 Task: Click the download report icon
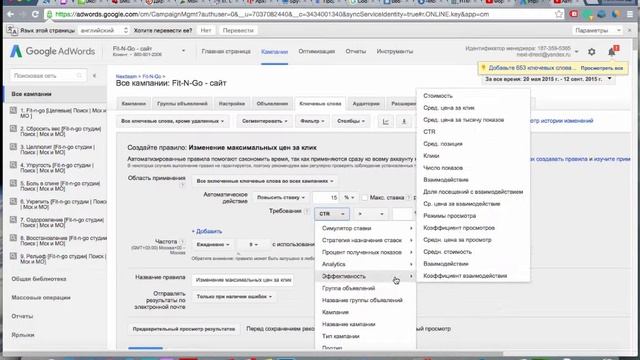pyautogui.click(x=404, y=121)
